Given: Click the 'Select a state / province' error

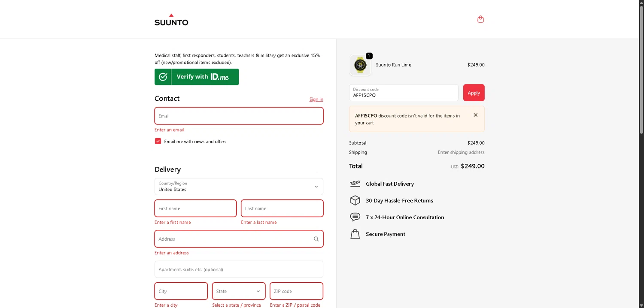Looking at the screenshot, I should (237, 305).
